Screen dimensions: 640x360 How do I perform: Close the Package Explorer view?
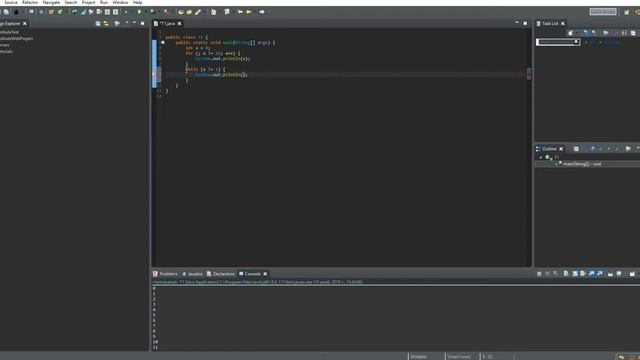tap(25, 24)
